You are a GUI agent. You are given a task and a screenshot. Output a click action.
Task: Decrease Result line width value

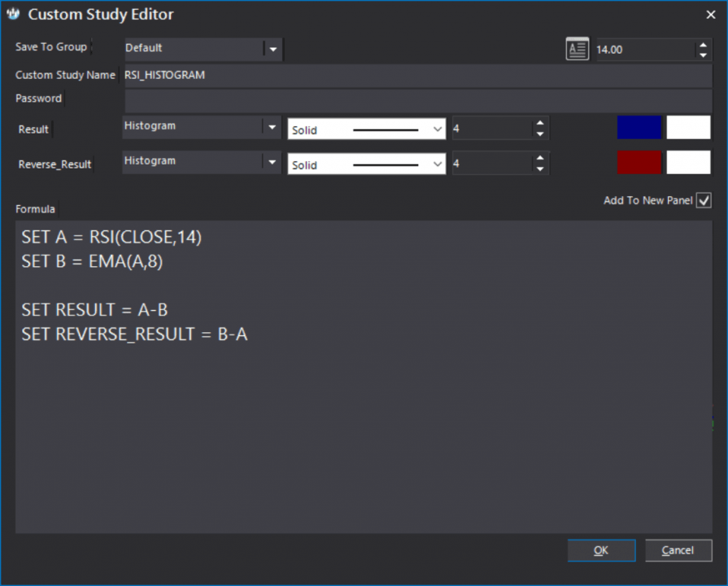[539, 133]
